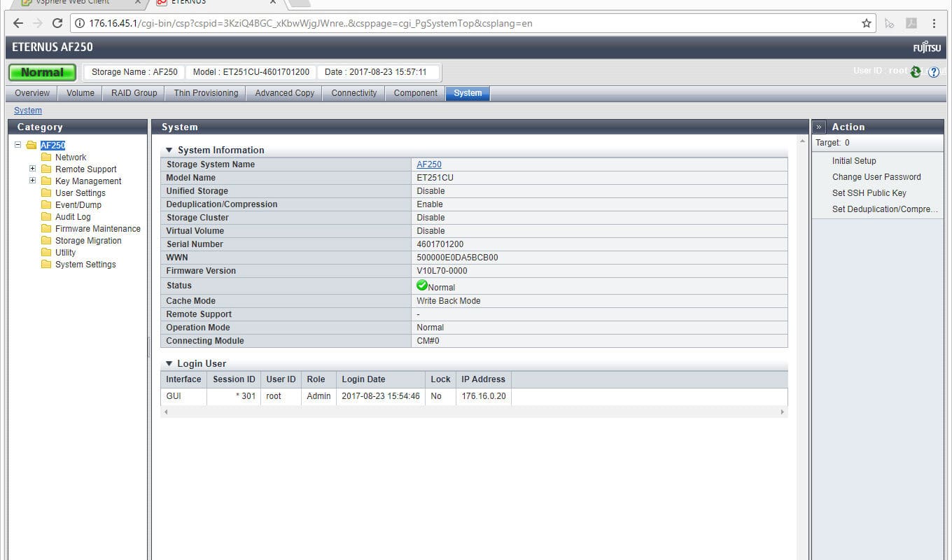Expand the Key Management tree node
The height and width of the screenshot is (560, 952).
pyautogui.click(x=32, y=181)
